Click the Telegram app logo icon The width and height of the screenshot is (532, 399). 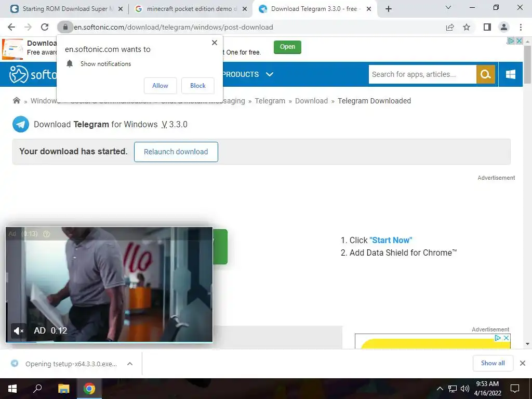click(x=21, y=124)
